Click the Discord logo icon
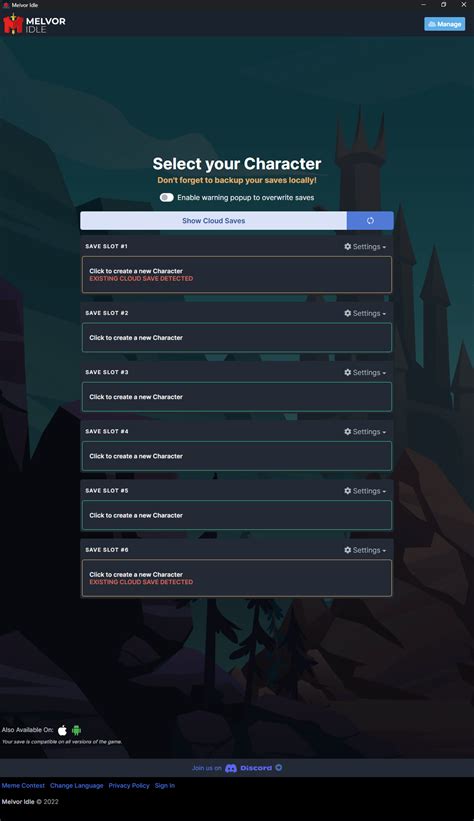Viewport: 474px width, 821px height. click(231, 768)
